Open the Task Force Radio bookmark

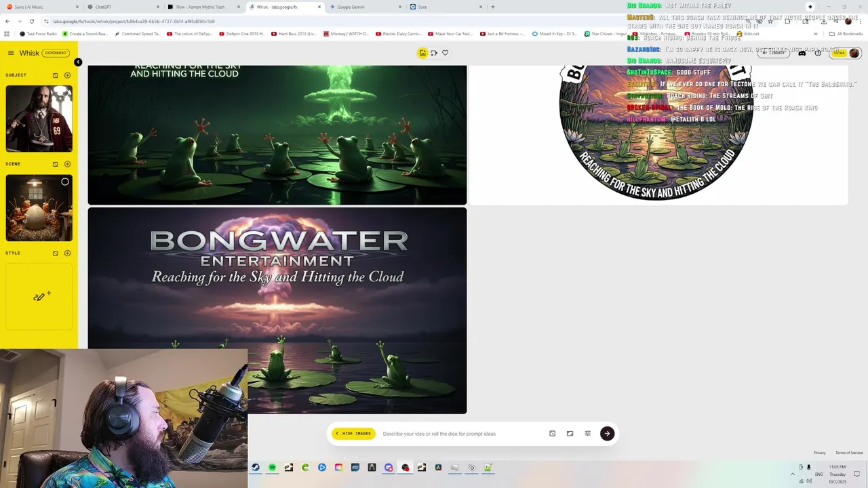[x=38, y=34]
